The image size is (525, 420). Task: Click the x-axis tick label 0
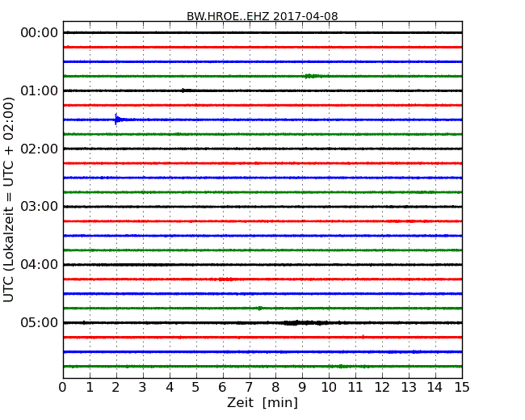(63, 388)
